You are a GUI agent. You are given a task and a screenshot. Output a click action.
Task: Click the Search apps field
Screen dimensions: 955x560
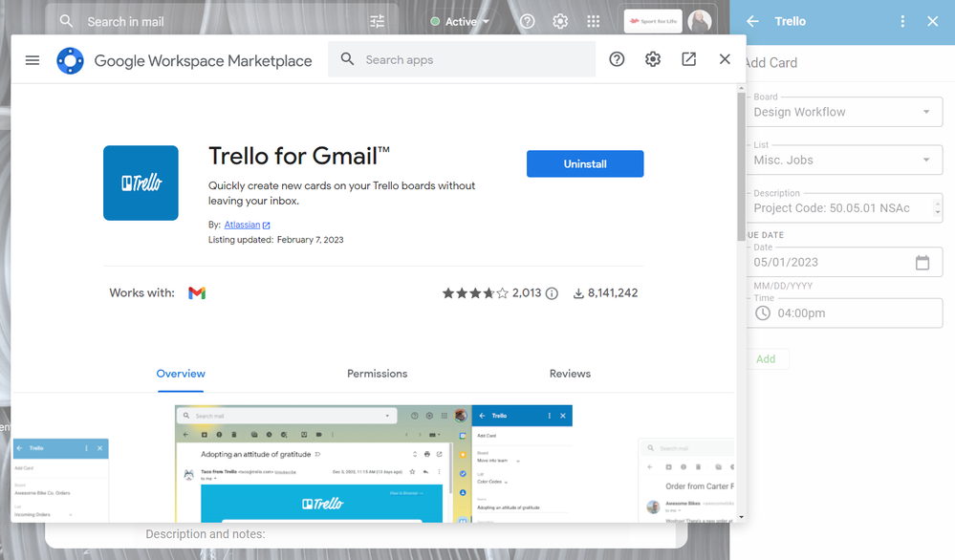(x=462, y=59)
